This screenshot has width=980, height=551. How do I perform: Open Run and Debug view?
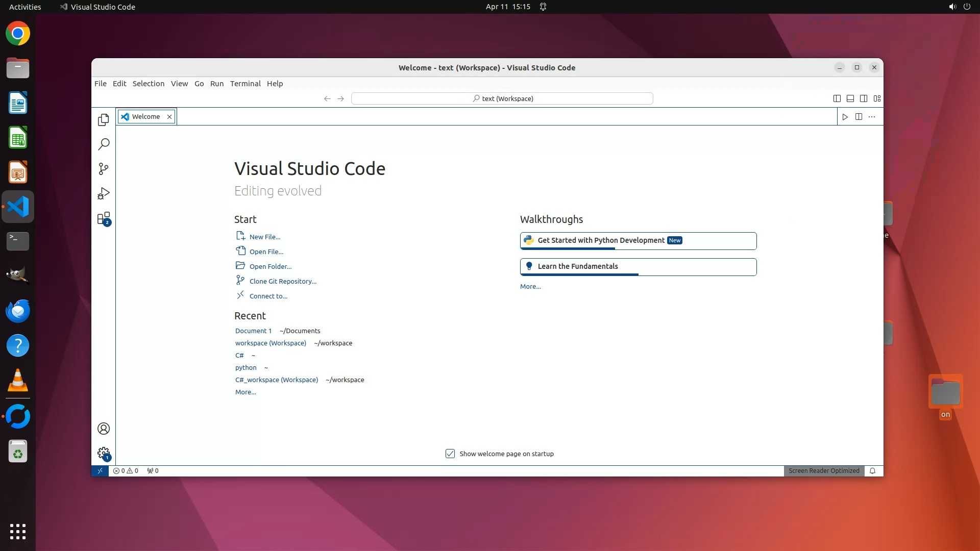104,194
